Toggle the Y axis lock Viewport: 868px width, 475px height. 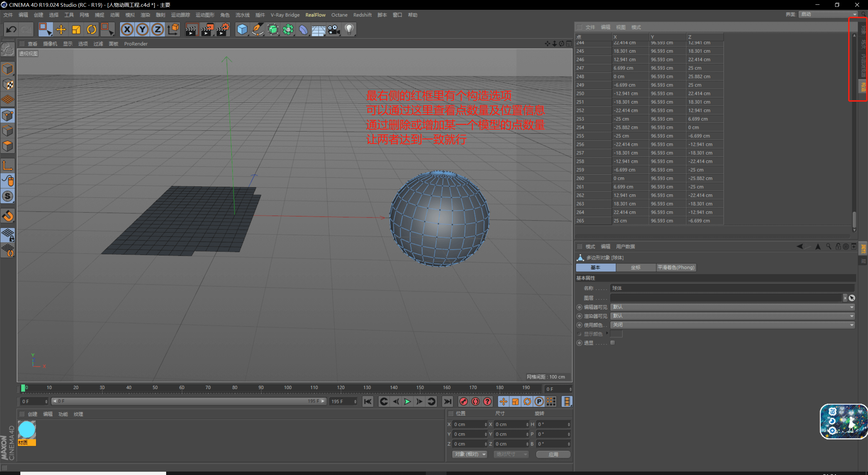(142, 30)
